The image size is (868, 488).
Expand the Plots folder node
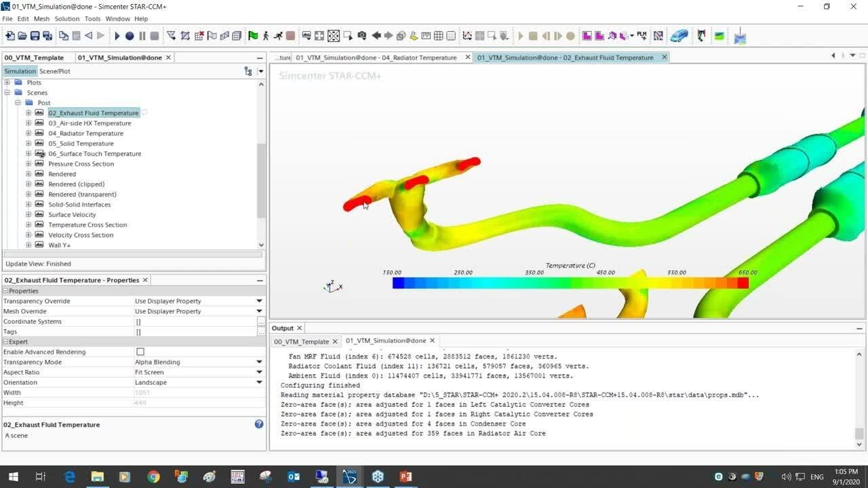coord(7,83)
